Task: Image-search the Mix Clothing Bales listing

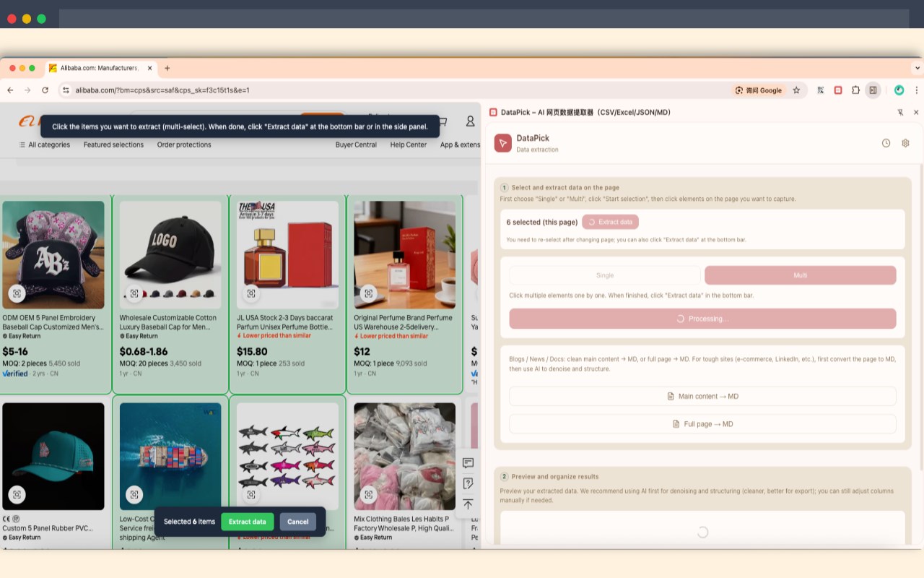Action: [x=369, y=495]
